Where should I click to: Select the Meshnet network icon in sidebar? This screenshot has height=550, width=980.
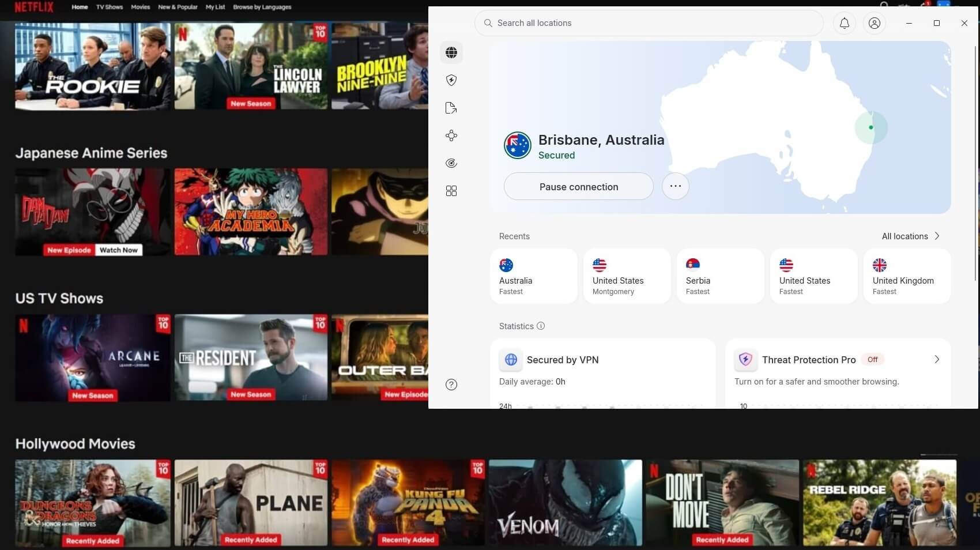pos(451,135)
